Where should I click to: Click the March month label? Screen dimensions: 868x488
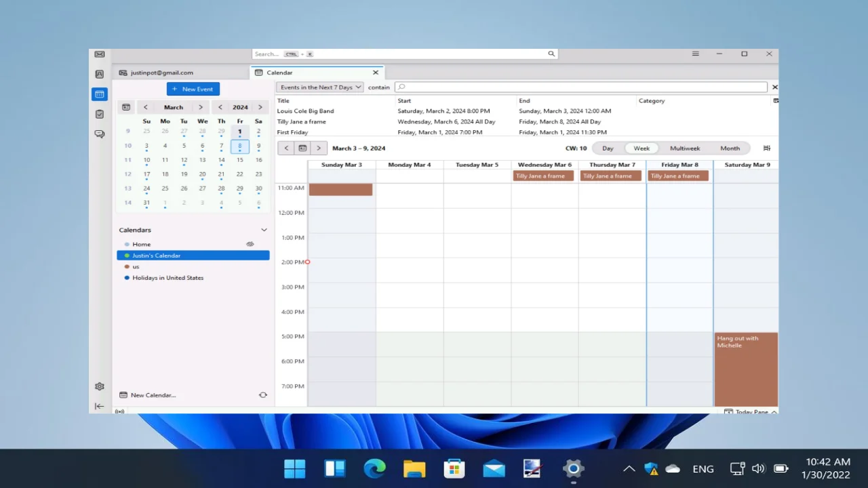click(x=174, y=107)
